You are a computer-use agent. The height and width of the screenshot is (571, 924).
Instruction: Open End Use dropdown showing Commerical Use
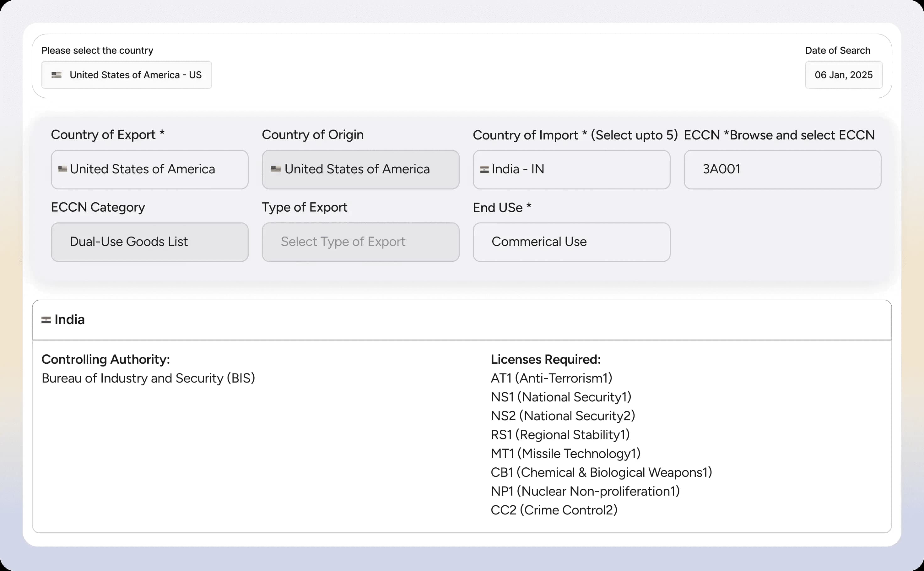(571, 242)
